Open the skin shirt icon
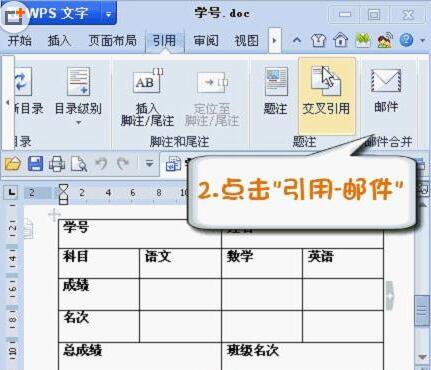431x370 pixels. 318,41
